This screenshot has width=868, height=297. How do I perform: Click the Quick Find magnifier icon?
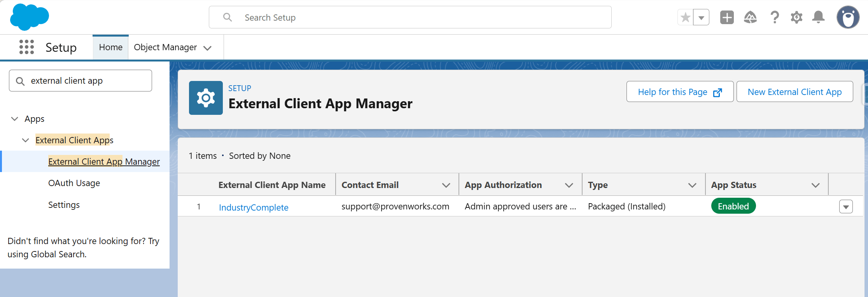click(20, 81)
